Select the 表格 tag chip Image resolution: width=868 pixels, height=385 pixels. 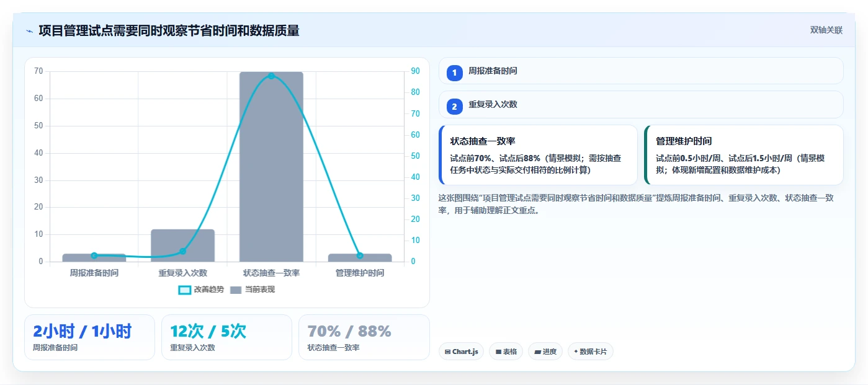point(506,352)
